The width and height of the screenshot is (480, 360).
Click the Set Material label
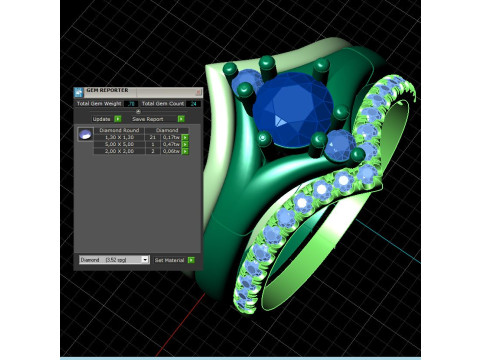point(169,260)
